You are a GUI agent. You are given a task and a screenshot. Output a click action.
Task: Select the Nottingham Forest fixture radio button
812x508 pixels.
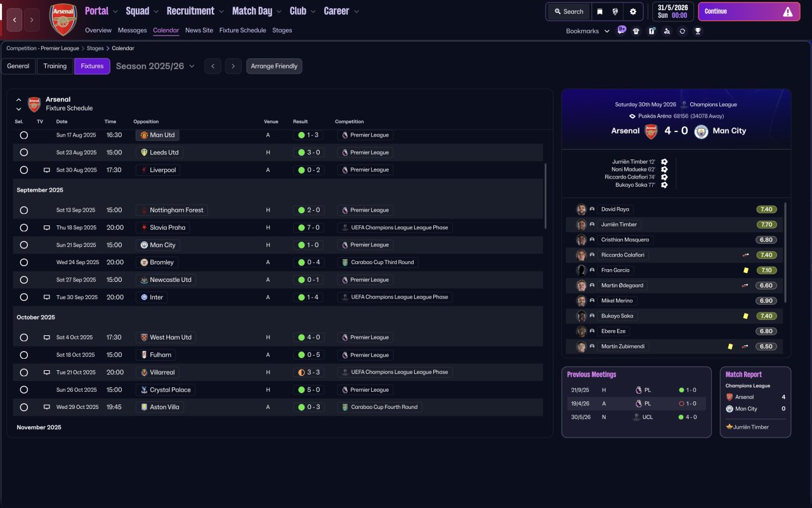click(23, 210)
